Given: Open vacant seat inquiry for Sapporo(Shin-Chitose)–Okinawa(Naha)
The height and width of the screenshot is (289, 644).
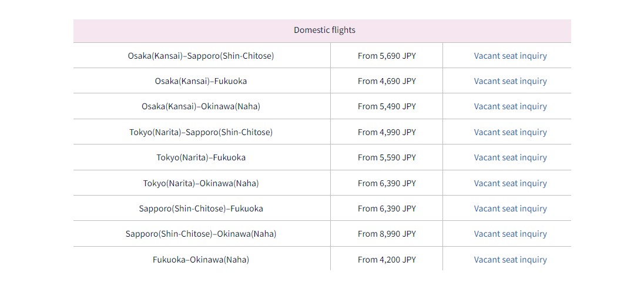Looking at the screenshot, I should [x=510, y=234].
